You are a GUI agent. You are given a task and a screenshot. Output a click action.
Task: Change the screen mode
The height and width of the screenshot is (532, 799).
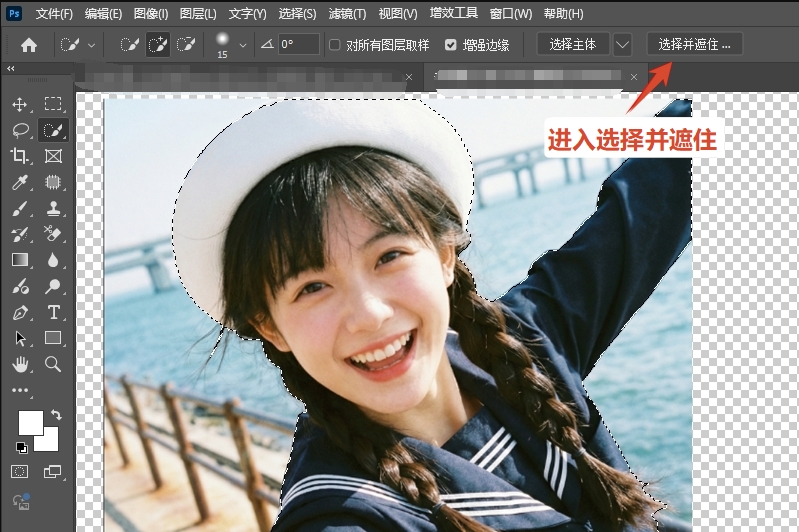click(x=52, y=471)
